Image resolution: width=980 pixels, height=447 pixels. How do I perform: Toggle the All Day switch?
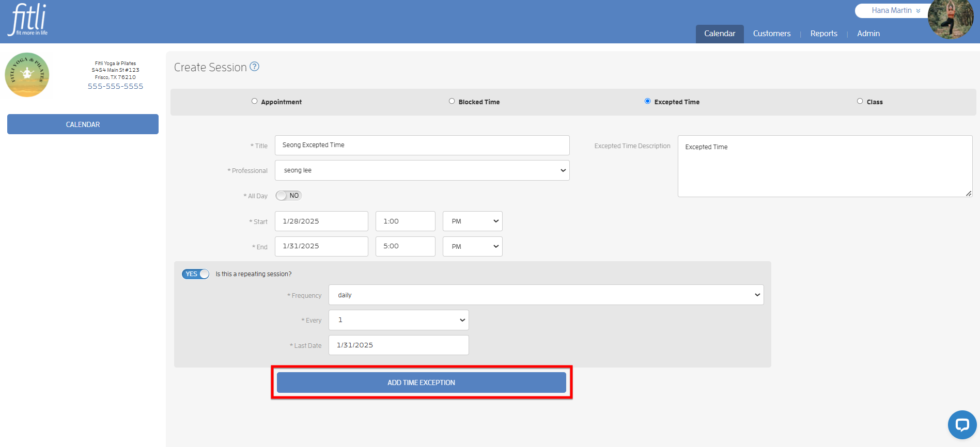point(288,196)
